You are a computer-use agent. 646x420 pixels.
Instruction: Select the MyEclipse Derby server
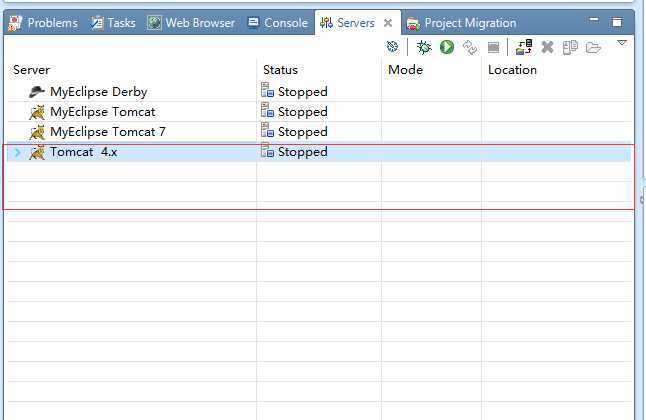click(x=98, y=92)
